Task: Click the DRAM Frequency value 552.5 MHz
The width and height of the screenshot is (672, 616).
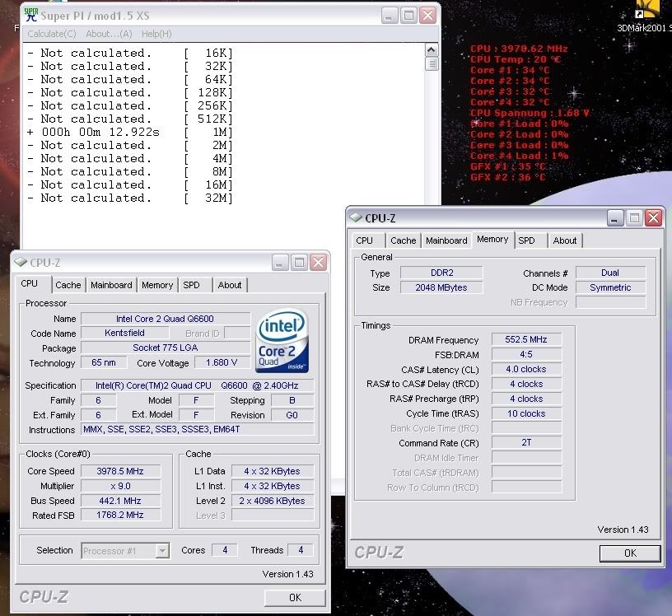Action: pos(526,339)
